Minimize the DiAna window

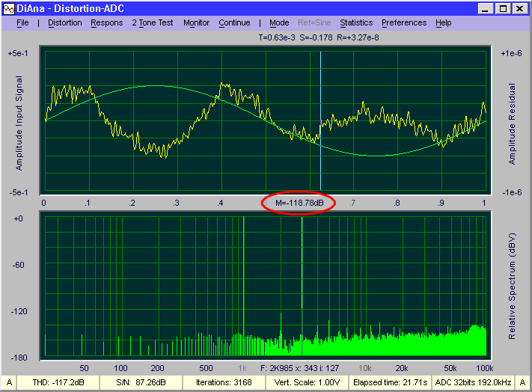pyautogui.click(x=486, y=9)
